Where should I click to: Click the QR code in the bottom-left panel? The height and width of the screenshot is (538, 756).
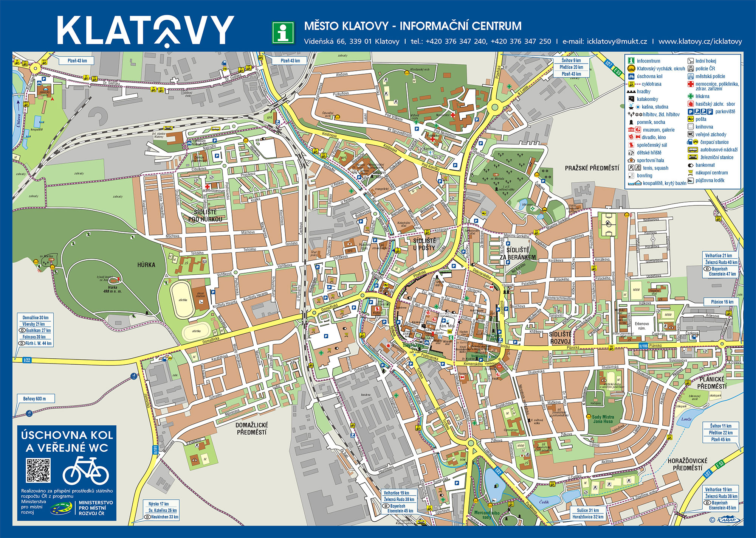point(38,470)
